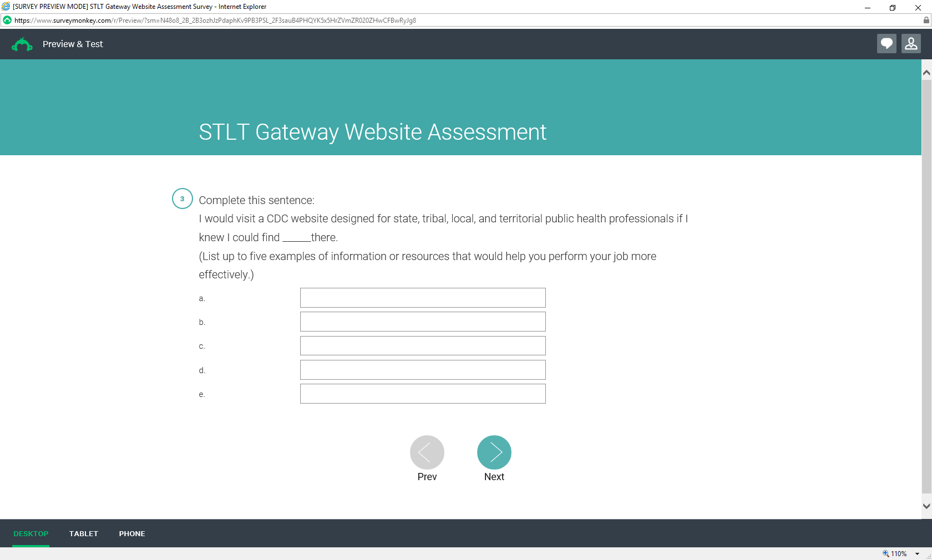Image resolution: width=932 pixels, height=560 pixels.
Task: Switch to the DESKTOP preview tab
Action: tap(31, 533)
